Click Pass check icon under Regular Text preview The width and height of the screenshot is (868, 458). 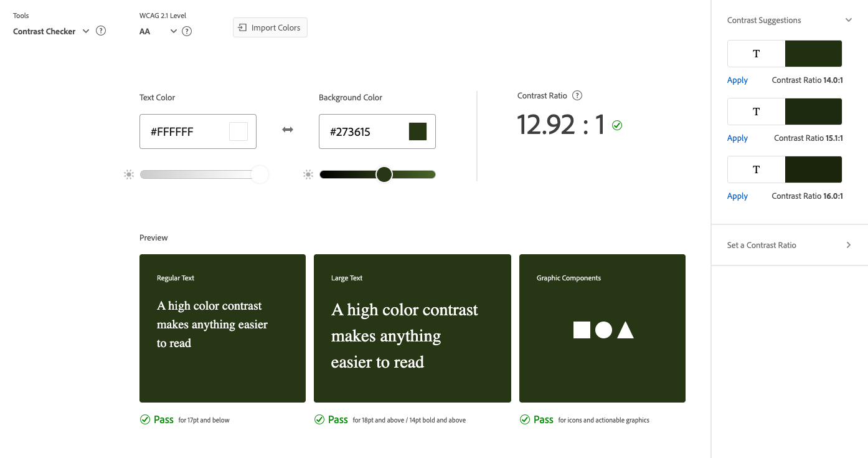coord(145,419)
